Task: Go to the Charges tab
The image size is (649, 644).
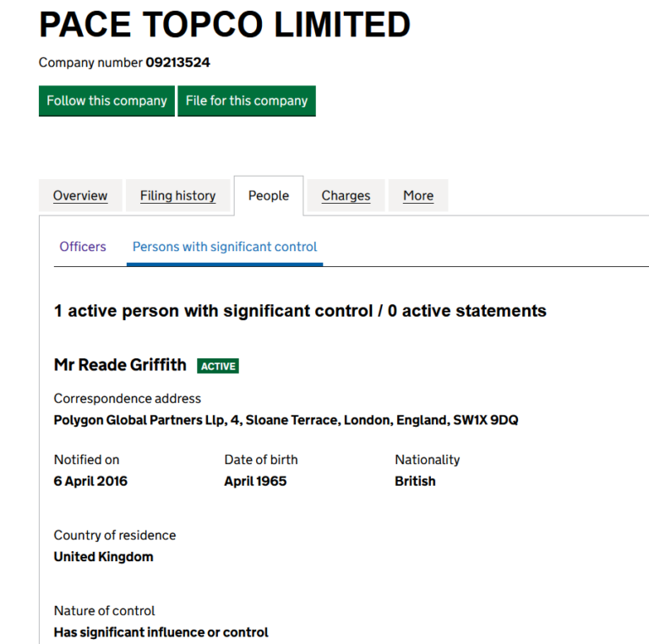Action: click(346, 195)
